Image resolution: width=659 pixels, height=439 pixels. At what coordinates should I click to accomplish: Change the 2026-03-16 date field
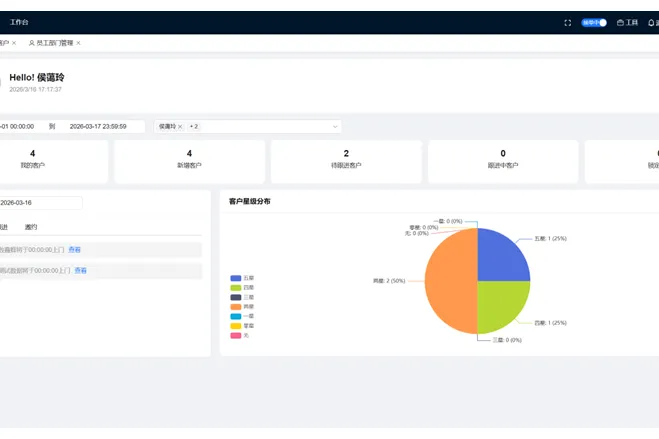(x=41, y=203)
